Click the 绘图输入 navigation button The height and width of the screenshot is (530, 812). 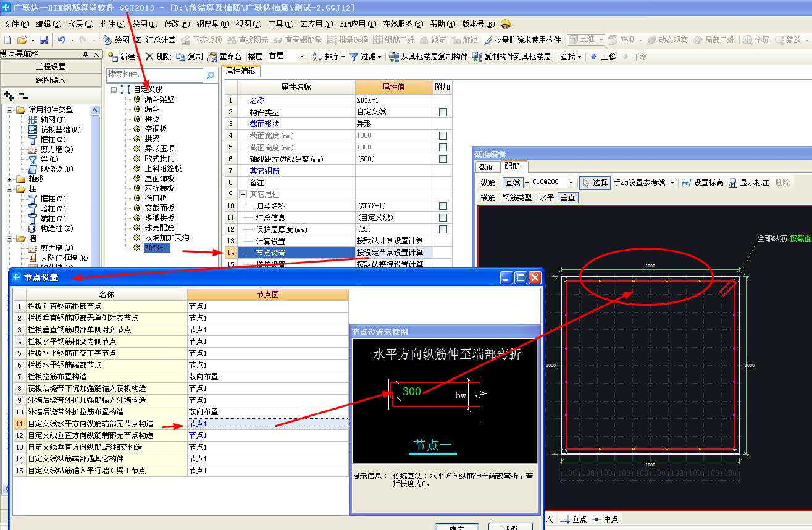[51, 80]
